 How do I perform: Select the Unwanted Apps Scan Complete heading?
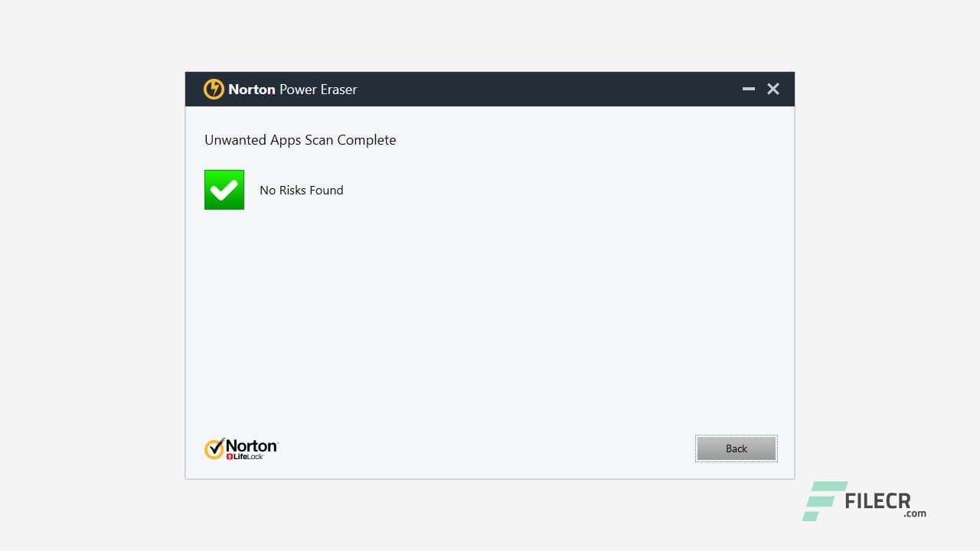(x=300, y=140)
